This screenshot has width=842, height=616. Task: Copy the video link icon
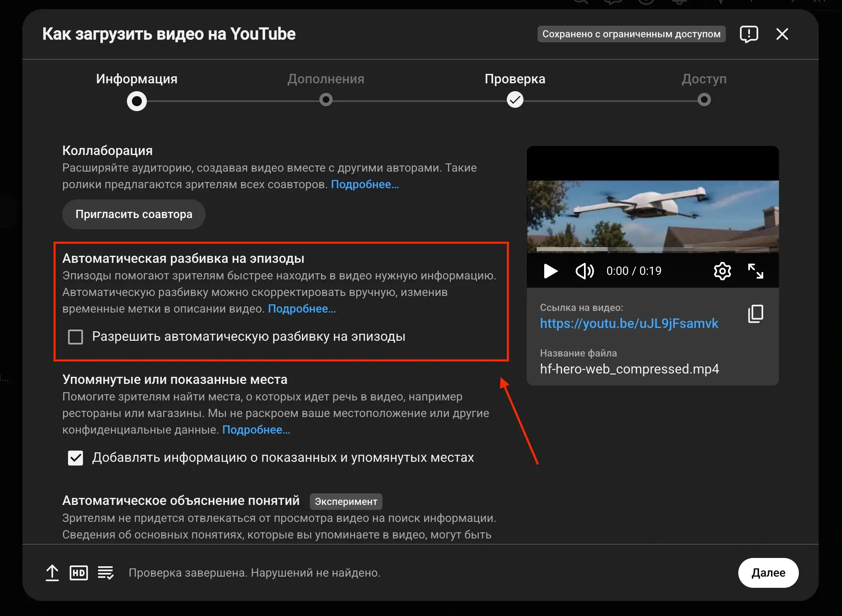pyautogui.click(x=755, y=314)
